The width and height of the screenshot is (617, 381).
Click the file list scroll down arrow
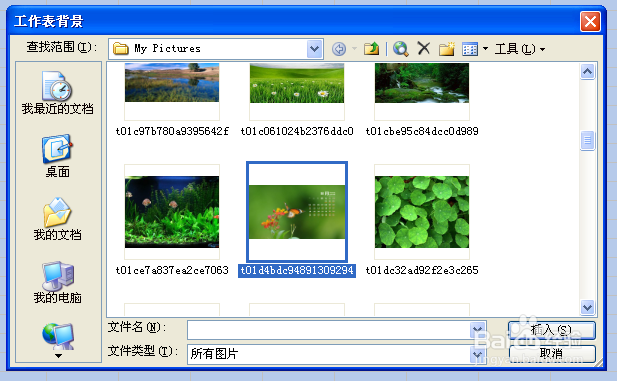(x=587, y=307)
